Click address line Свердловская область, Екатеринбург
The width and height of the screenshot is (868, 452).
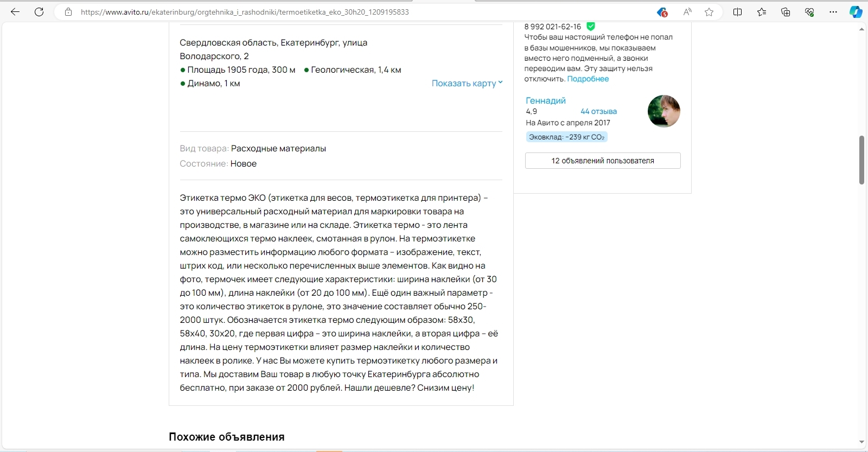[x=273, y=42]
